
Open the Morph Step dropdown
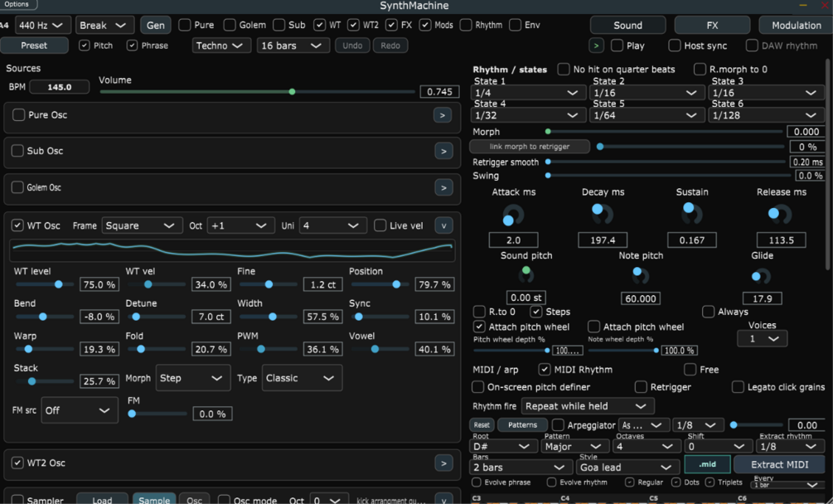[x=193, y=378]
